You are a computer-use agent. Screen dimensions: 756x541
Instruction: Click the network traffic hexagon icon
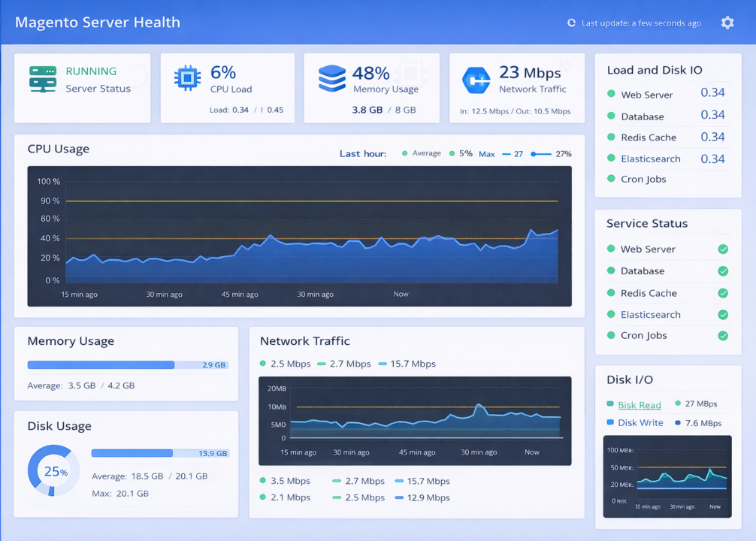pyautogui.click(x=476, y=80)
